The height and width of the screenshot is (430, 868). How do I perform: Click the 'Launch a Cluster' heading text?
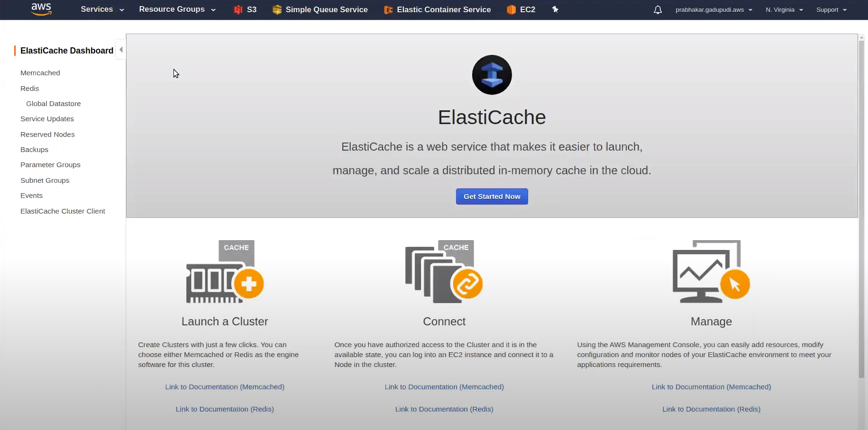(x=225, y=322)
